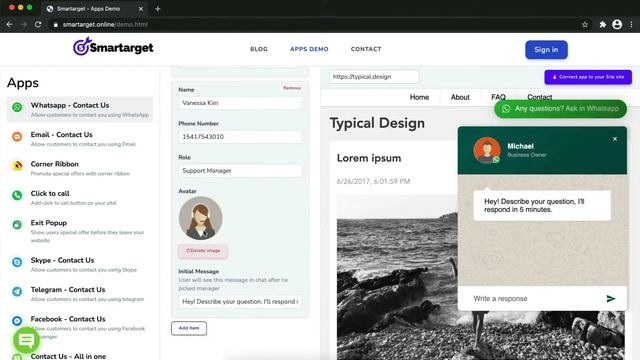
Task: Click the https://typical.design URL field
Action: tap(374, 77)
